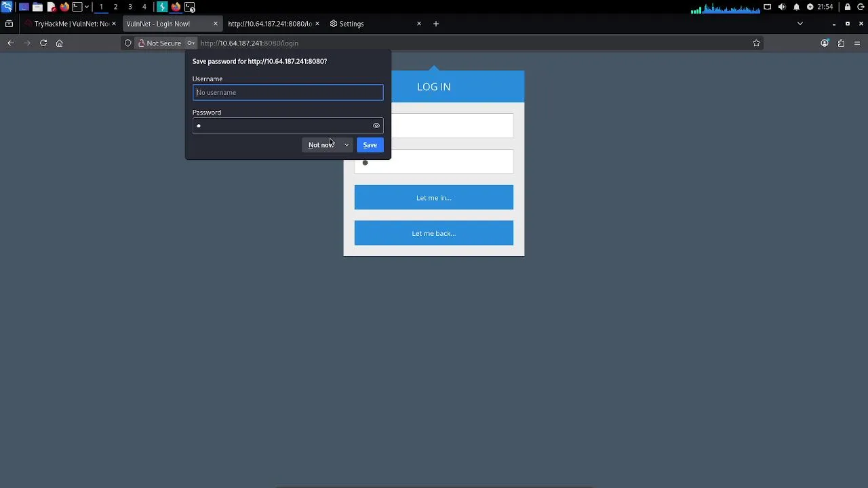Save the password with the Save button

370,145
